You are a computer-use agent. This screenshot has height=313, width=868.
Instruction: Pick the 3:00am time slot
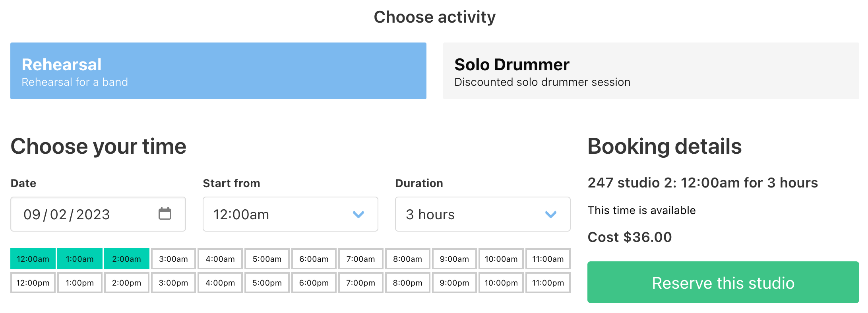click(173, 259)
